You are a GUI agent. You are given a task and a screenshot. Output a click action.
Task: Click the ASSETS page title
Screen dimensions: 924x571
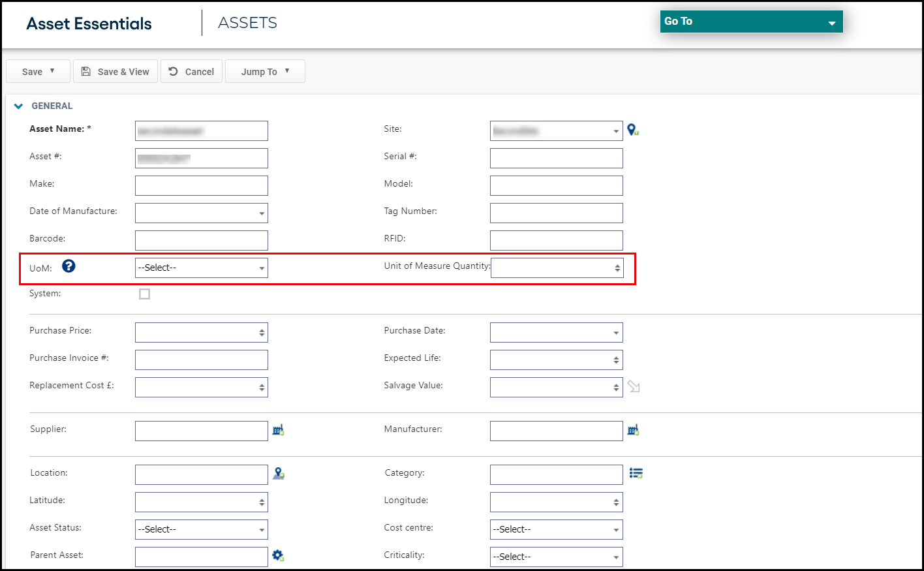pyautogui.click(x=248, y=23)
